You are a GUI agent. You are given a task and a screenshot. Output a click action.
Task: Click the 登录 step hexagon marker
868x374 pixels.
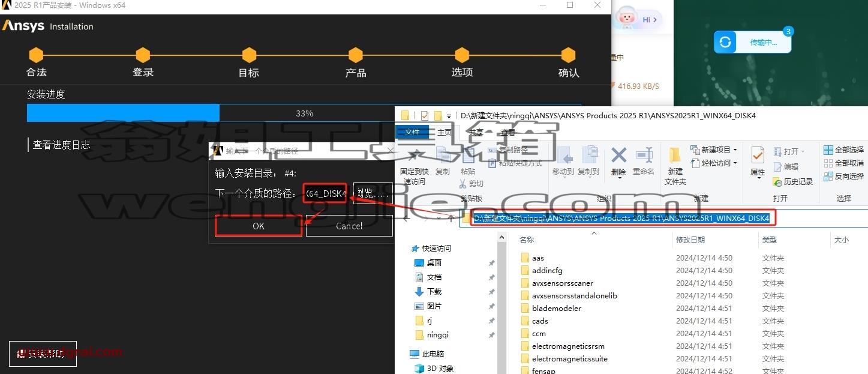point(143,55)
